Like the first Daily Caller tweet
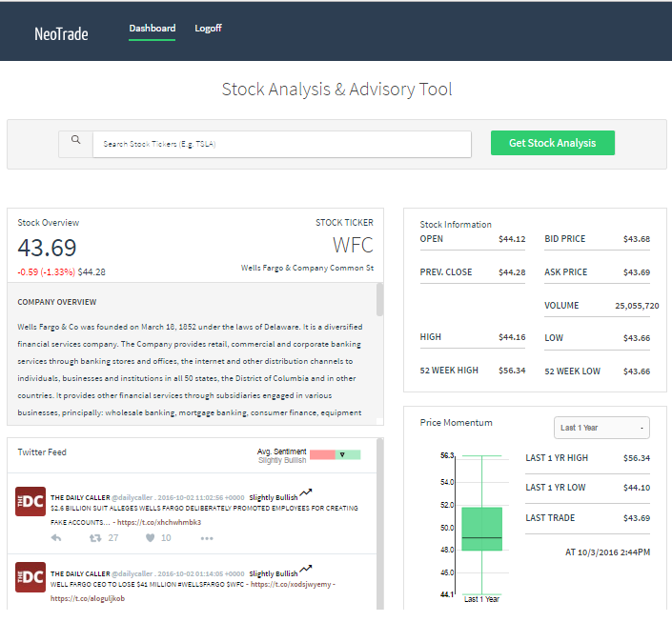Viewport: 672px width, 622px height. tap(150, 538)
